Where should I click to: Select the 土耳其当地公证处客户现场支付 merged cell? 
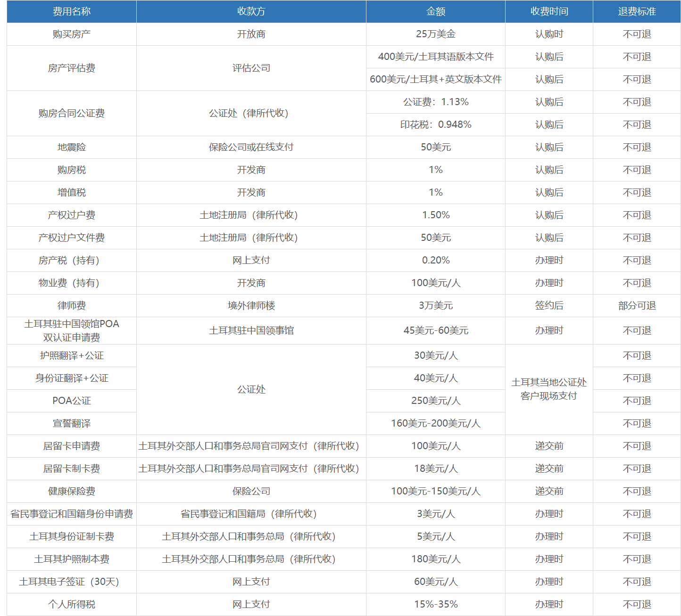(549, 389)
